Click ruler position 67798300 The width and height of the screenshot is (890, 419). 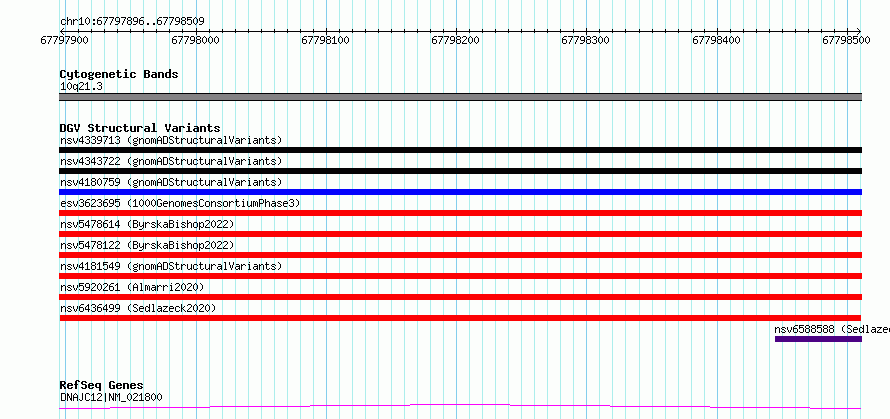(585, 40)
